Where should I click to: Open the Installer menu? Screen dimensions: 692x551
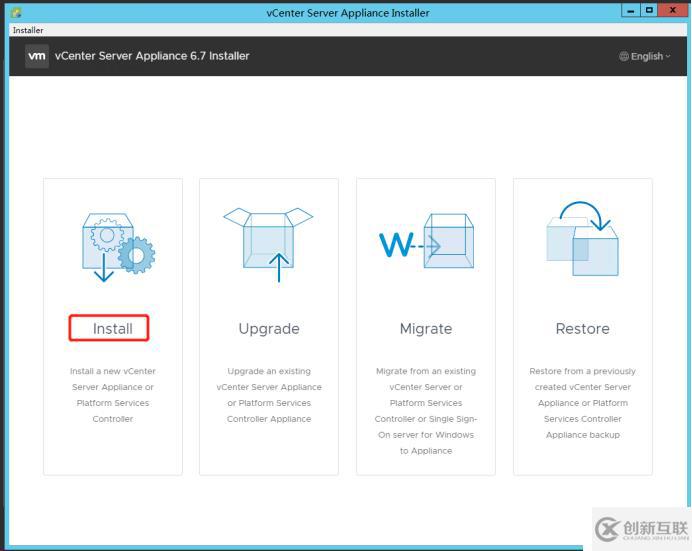28,30
